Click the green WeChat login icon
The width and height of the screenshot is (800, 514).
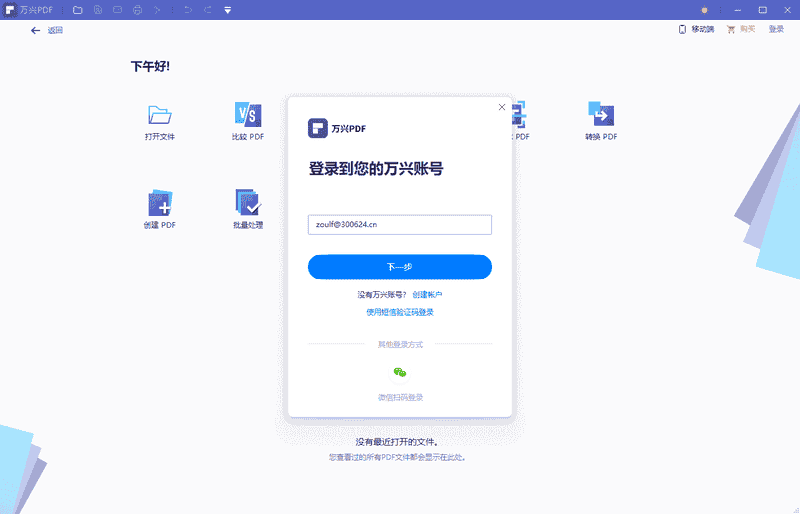[x=400, y=373]
